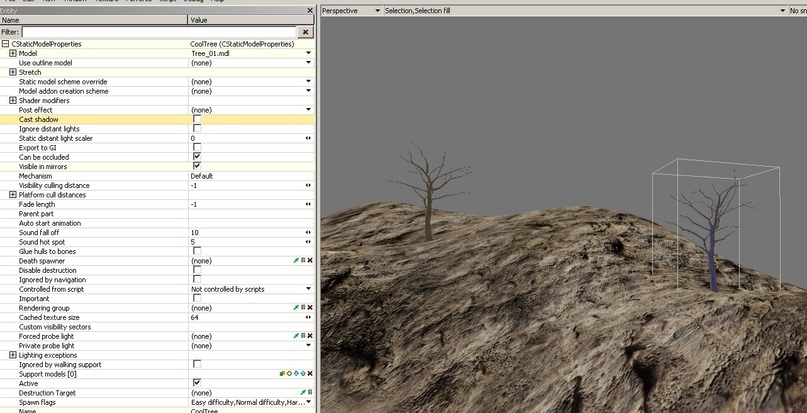
Task: Adjust the Cached texture size spinner arrows
Action: (x=308, y=318)
